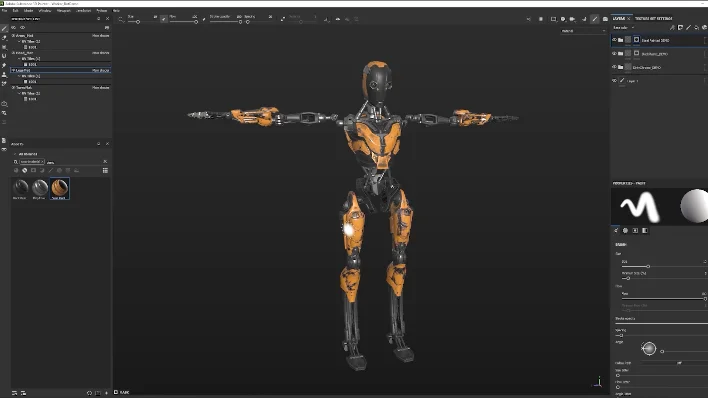This screenshot has height=398, width=708.
Task: Open the viewport display rectangle icon
Action: tap(553, 19)
